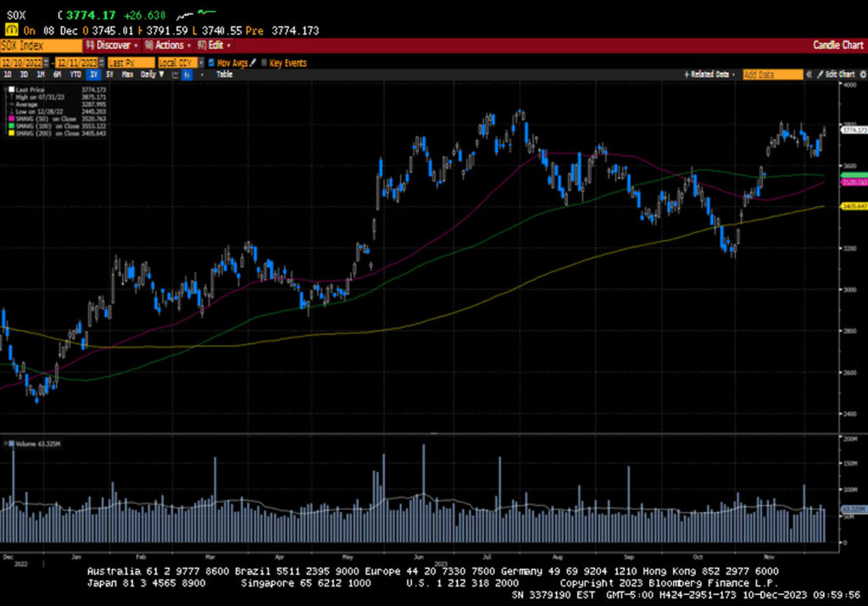Open the Discover menu
Image resolution: width=868 pixels, height=606 pixels.
coord(112,45)
